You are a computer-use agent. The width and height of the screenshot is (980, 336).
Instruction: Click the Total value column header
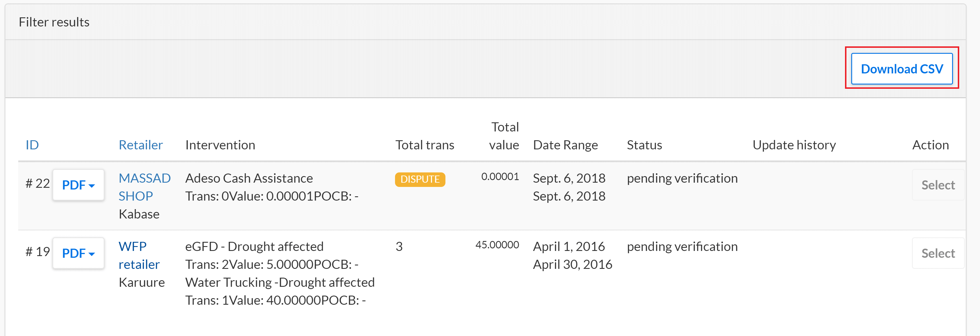pyautogui.click(x=504, y=136)
